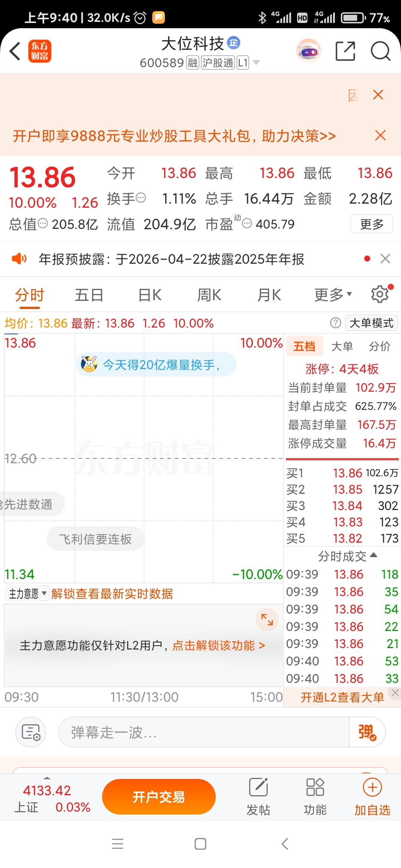This screenshot has height=868, width=401.
Task: Open Android recent apps menu button
Action: 118,844
